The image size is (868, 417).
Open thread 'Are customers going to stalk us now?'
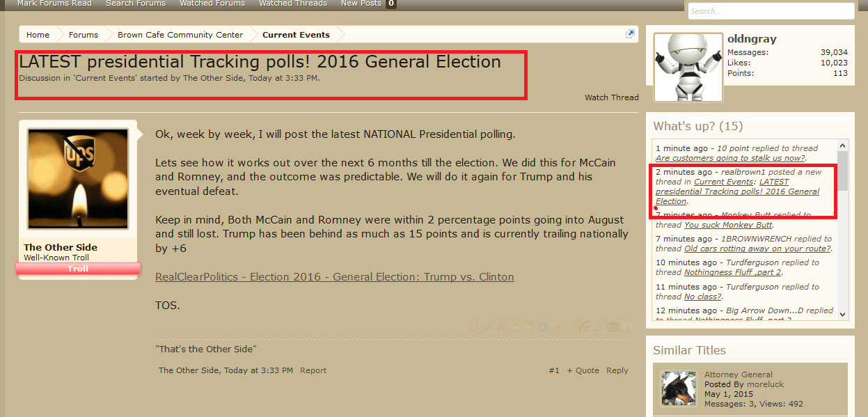click(x=730, y=158)
